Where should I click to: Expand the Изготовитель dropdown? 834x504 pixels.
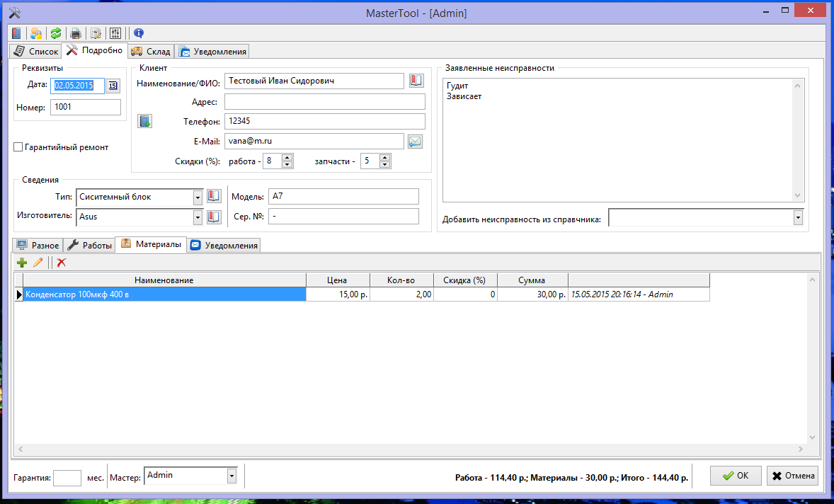coord(198,217)
